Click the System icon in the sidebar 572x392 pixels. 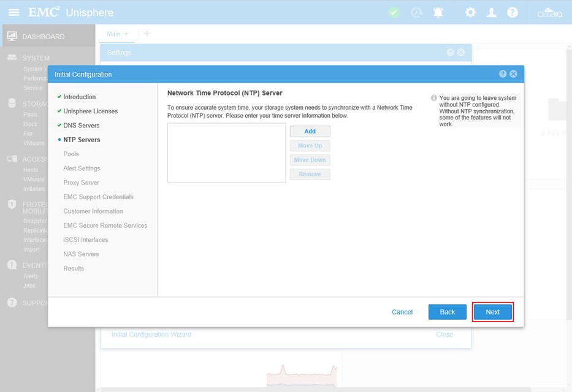click(12, 58)
